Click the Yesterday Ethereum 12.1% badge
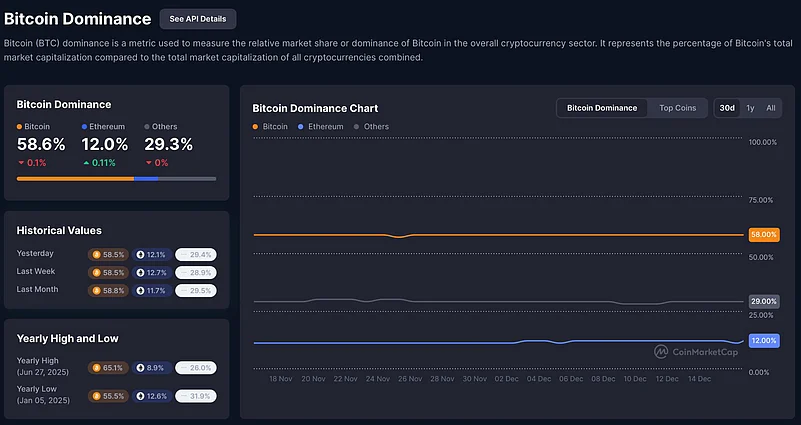This screenshot has height=425, width=801. (x=152, y=254)
